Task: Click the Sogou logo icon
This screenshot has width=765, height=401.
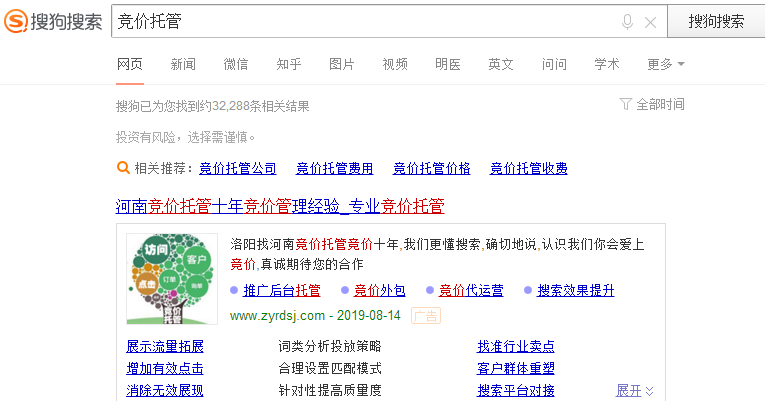Action: (x=16, y=21)
